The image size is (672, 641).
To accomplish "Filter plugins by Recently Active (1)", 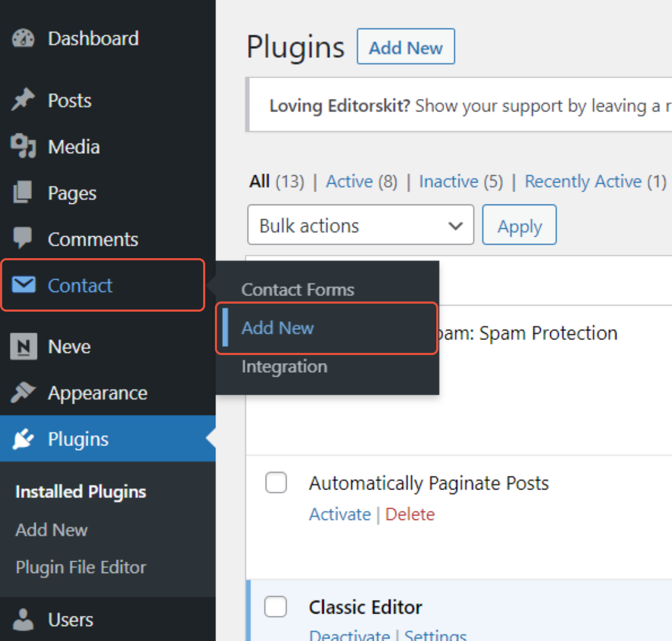I will coord(595,182).
